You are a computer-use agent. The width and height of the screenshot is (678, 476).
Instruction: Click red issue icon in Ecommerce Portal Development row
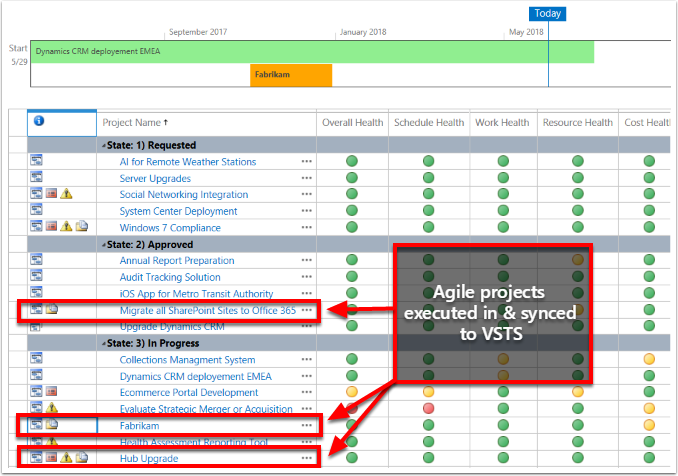tap(51, 392)
